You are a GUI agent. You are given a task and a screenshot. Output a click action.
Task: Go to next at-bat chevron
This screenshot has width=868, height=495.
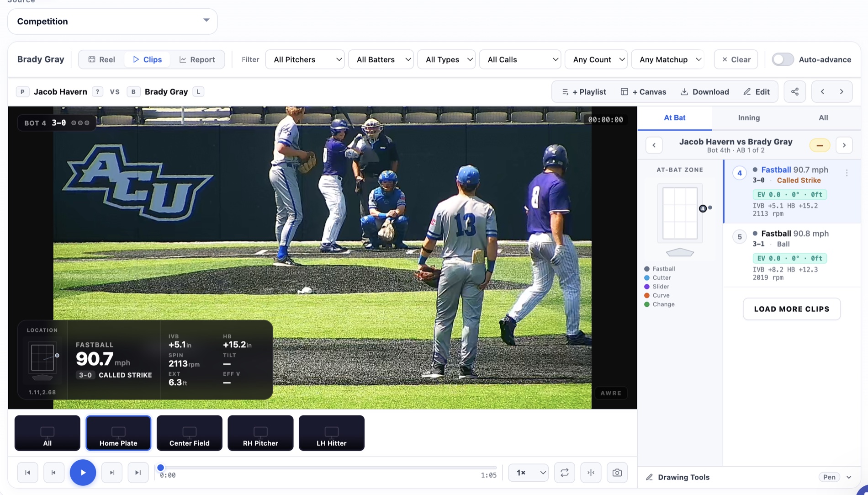[x=844, y=145]
